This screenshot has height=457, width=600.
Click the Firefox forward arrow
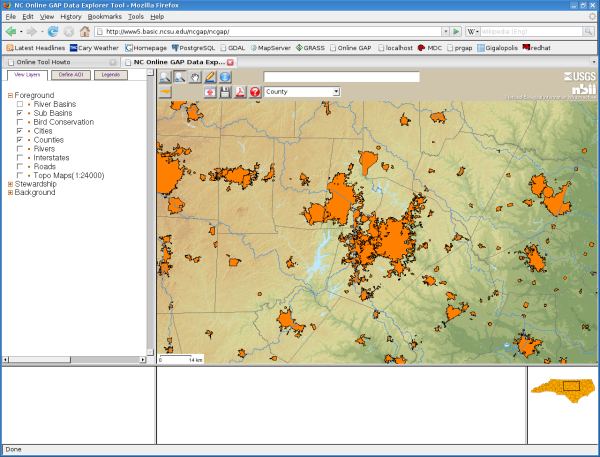[32, 31]
